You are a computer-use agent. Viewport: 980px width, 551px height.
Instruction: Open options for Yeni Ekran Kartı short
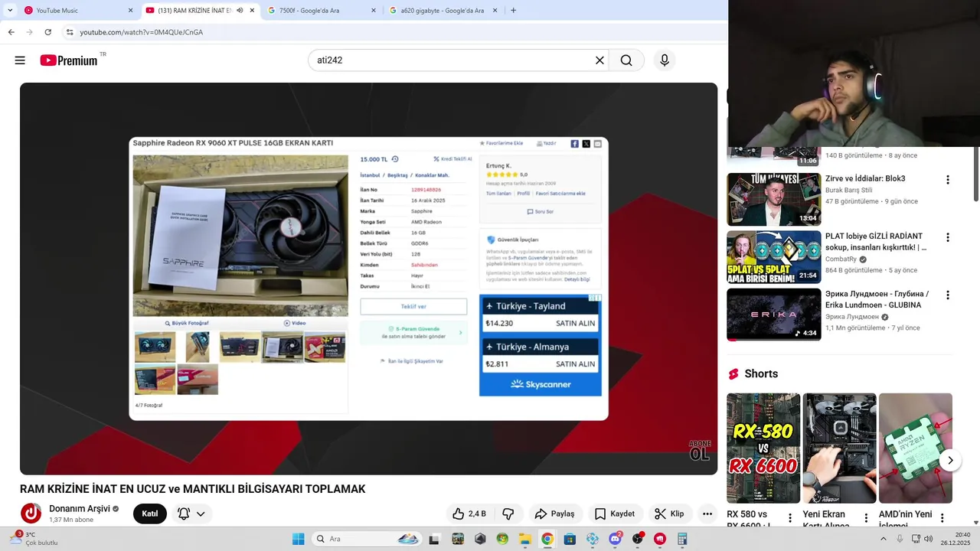click(x=867, y=518)
